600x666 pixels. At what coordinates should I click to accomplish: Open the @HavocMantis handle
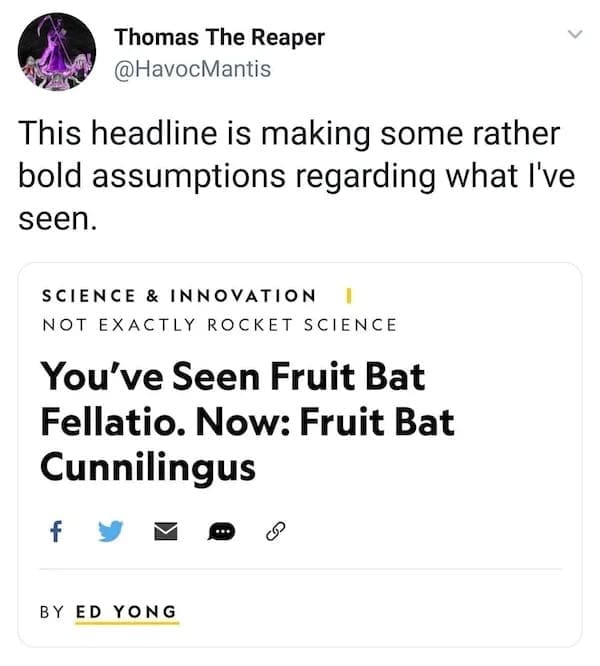(x=193, y=69)
